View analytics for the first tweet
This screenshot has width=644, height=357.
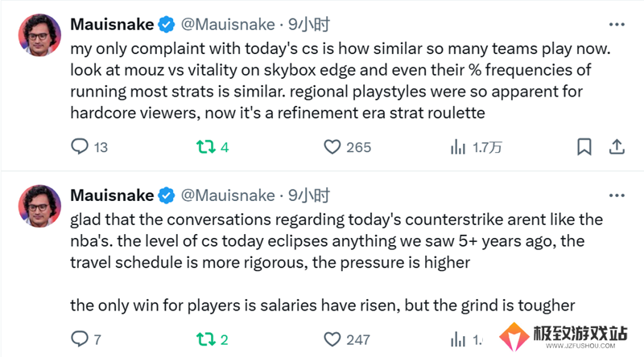pyautogui.click(x=476, y=146)
